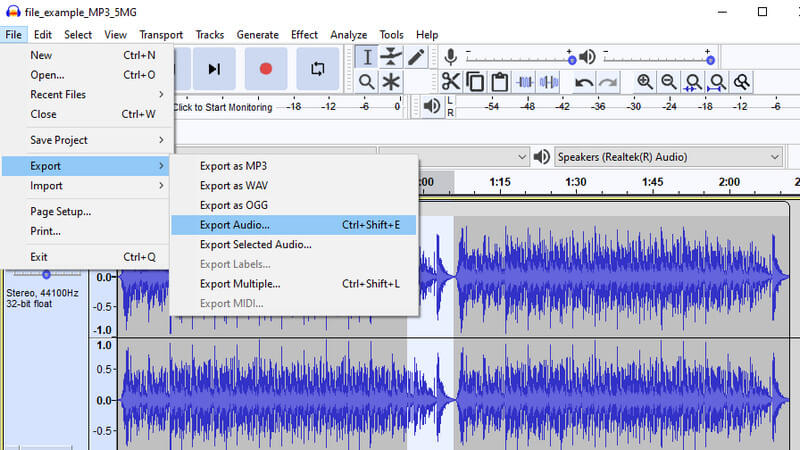The image size is (800, 450).
Task: Open the Tracks menu
Action: [210, 35]
